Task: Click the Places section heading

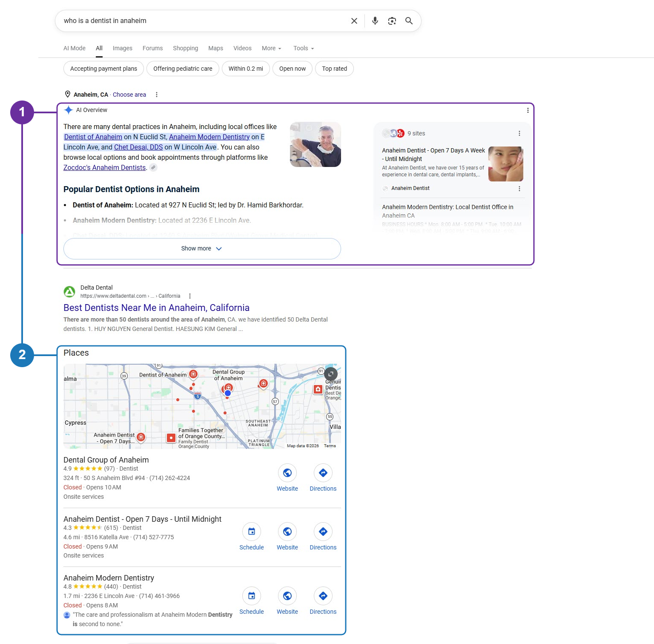Action: coord(76,353)
